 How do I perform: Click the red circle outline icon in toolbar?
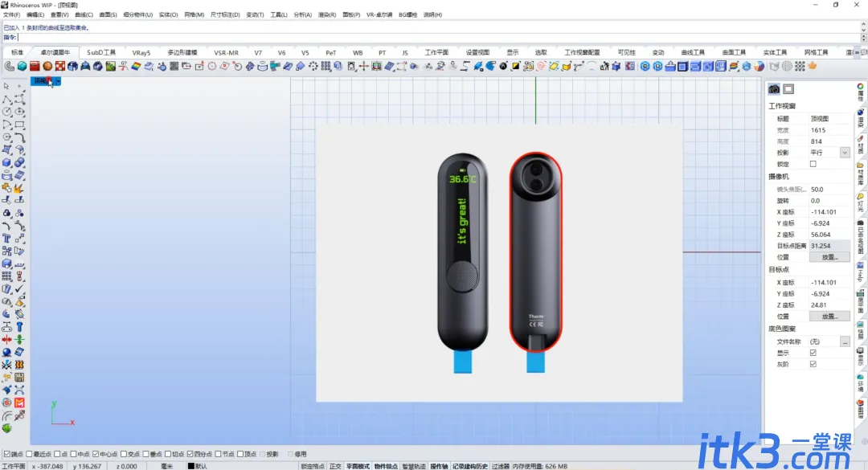[x=212, y=67]
